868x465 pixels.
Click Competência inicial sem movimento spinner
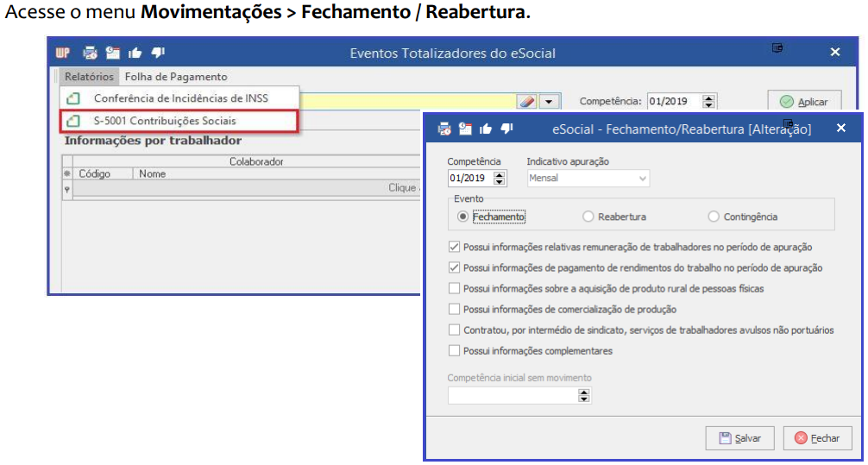pos(583,395)
